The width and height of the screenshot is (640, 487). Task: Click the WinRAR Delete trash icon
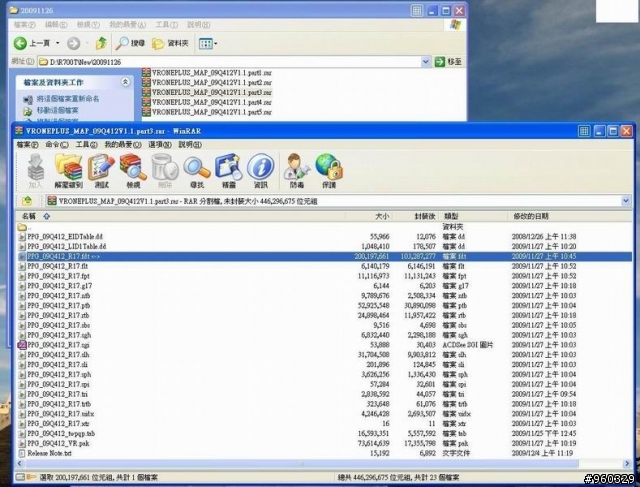click(165, 171)
